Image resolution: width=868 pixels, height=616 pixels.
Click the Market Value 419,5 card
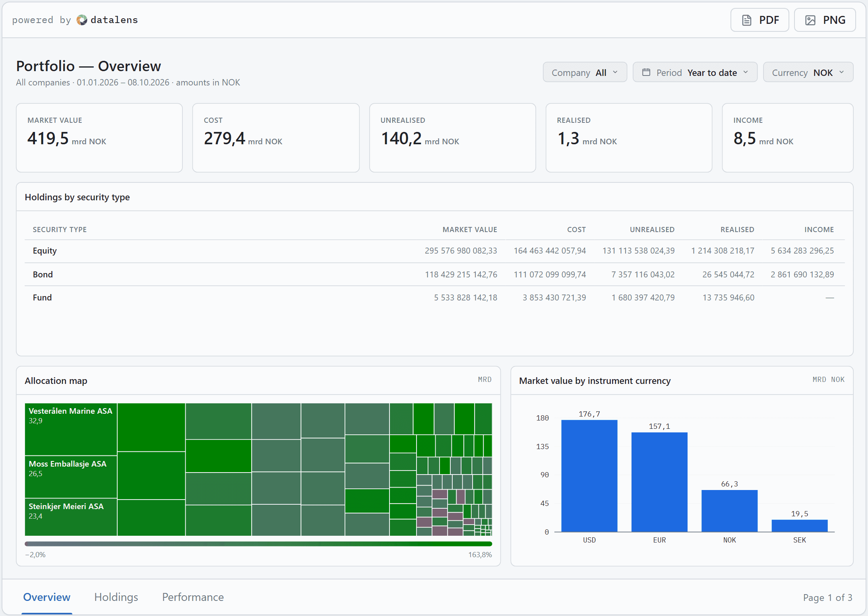point(99,138)
